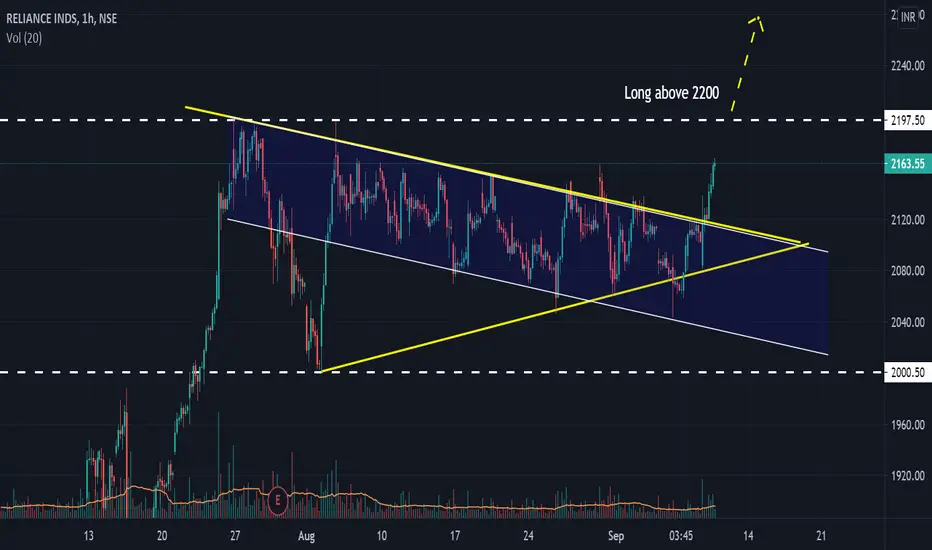932x550 pixels.
Task: Click the 'Aug' date label on time axis
Action: coord(307,536)
